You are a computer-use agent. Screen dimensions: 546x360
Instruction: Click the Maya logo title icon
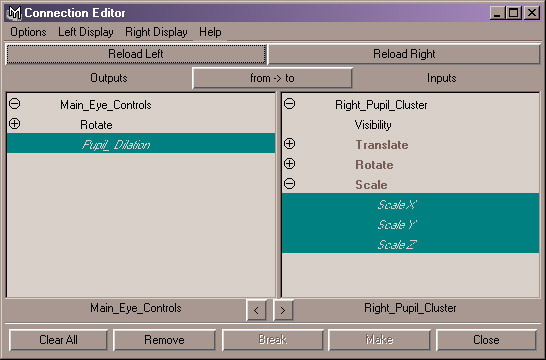(x=14, y=13)
